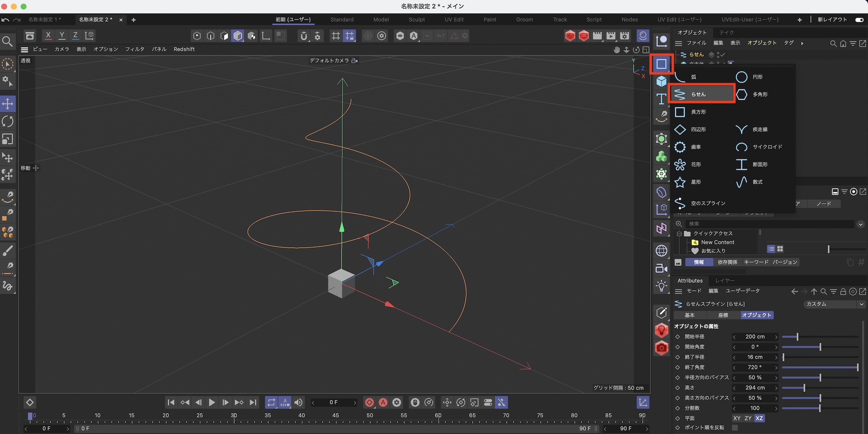Enable ポイント順を反転 checkbox
Viewport: 868px width, 434px height.
tap(735, 428)
